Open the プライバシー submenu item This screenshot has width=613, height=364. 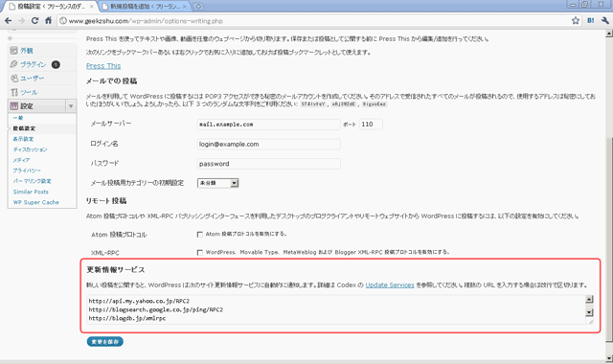[x=27, y=171]
